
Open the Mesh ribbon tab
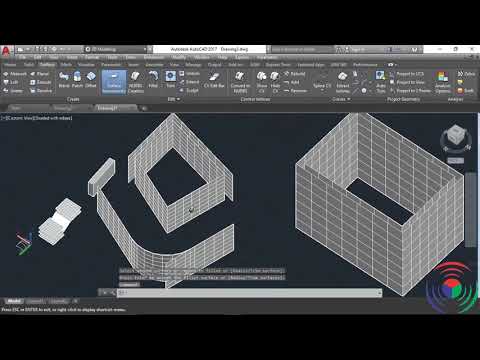pos(66,65)
